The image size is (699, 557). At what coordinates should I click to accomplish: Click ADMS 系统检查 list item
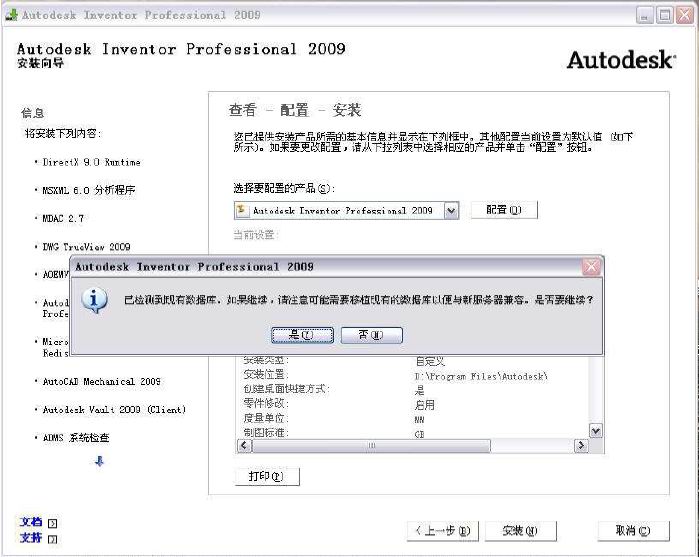pyautogui.click(x=76, y=437)
